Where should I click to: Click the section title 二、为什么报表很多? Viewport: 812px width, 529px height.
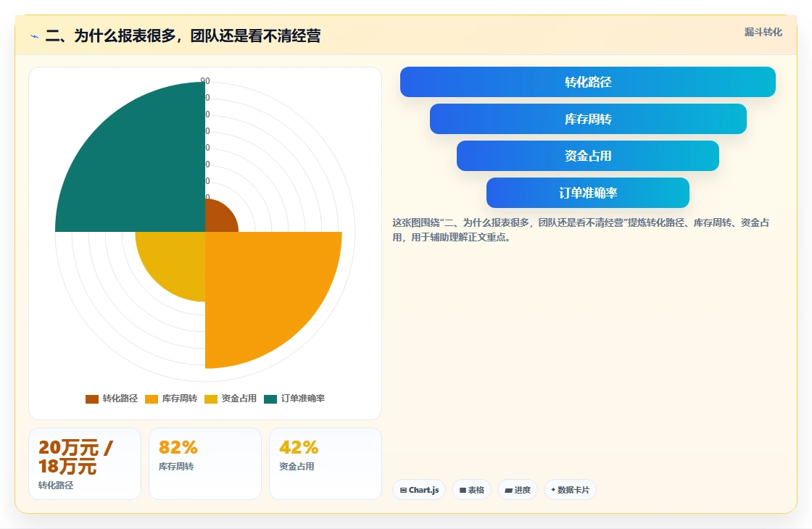(183, 36)
